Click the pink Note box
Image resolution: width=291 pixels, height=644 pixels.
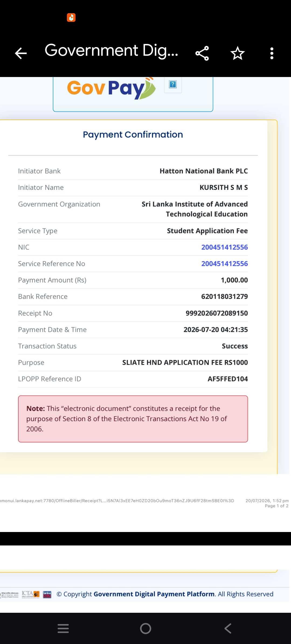pos(133,419)
